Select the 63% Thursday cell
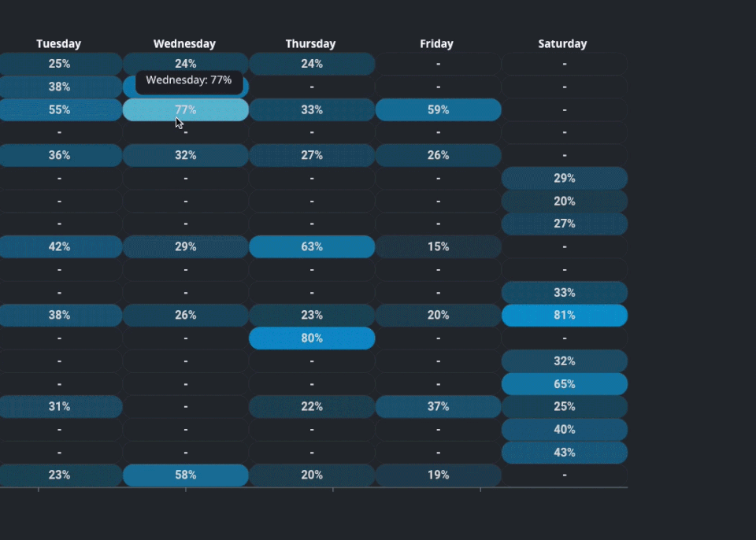Image resolution: width=756 pixels, height=540 pixels. coord(312,247)
